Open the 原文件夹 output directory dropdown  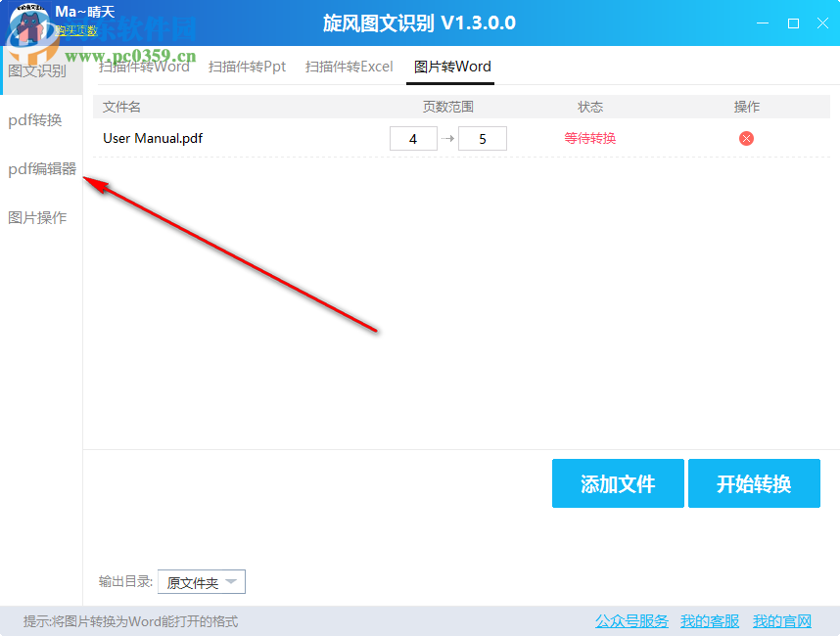[x=201, y=581]
